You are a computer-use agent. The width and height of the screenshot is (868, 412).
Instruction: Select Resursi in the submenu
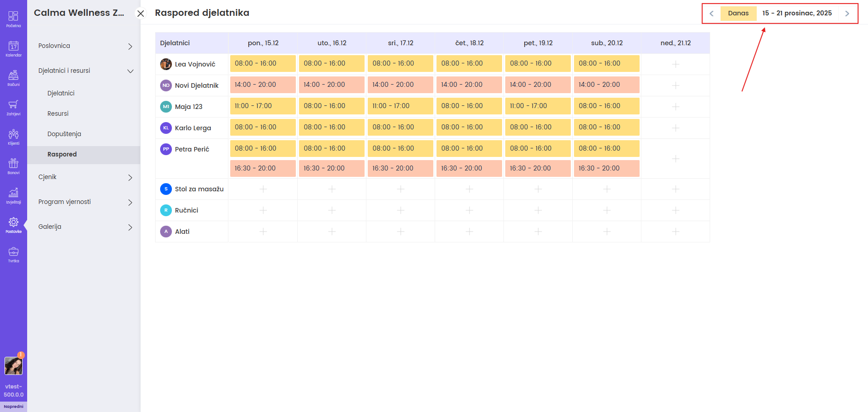point(58,114)
